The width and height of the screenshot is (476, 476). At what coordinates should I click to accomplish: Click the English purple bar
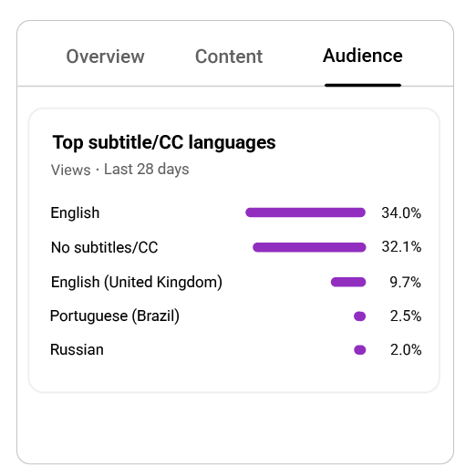coord(305,212)
